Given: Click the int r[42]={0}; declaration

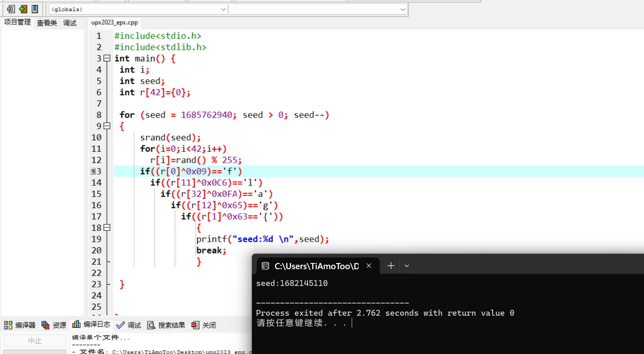Looking at the screenshot, I should (x=155, y=92).
